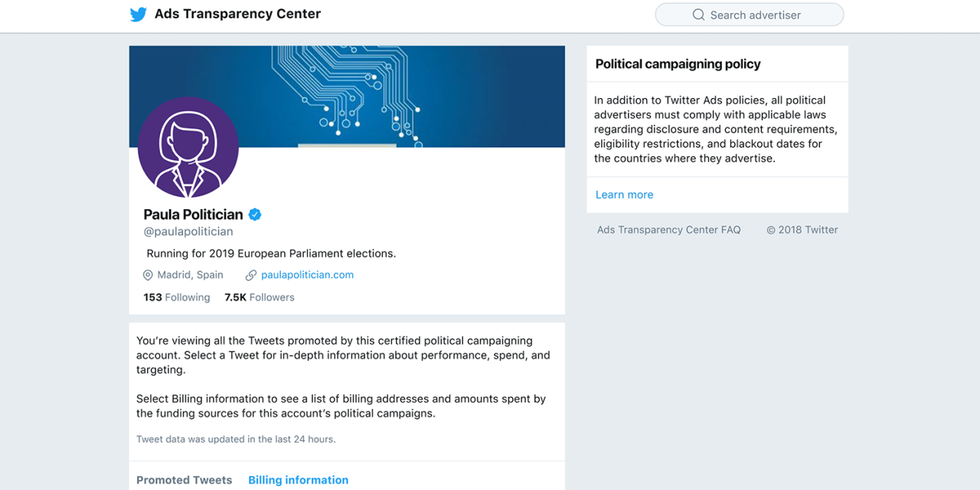Click the Paula Politician display name
The width and height of the screenshot is (980, 490).
point(193,214)
